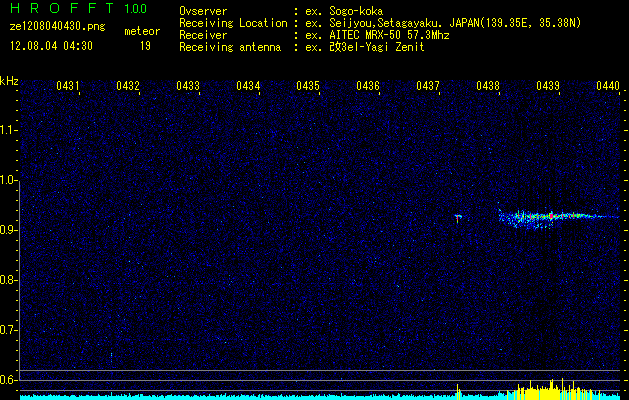Click the long colorful meteor echo trace
Viewport: 629px width, 400px height.
(x=550, y=216)
